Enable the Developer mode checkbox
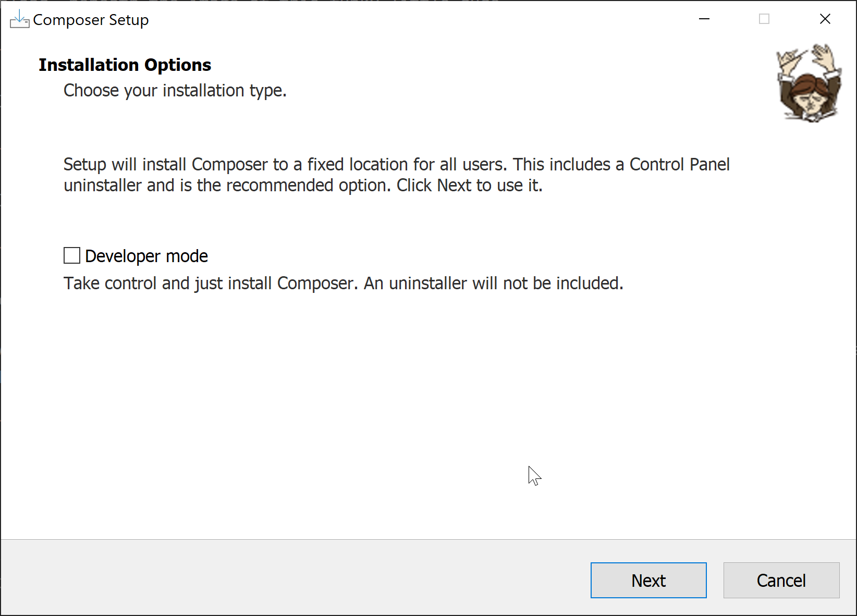Viewport: 857px width, 616px height. (x=72, y=256)
